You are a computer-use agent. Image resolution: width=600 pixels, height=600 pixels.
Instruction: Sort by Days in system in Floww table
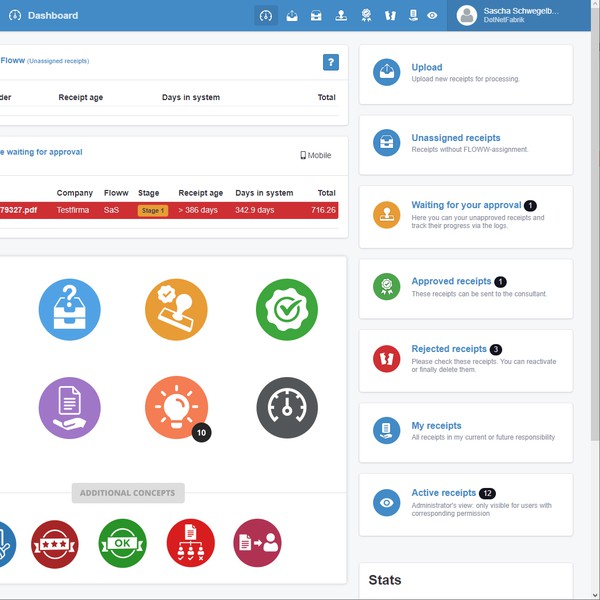tap(191, 97)
